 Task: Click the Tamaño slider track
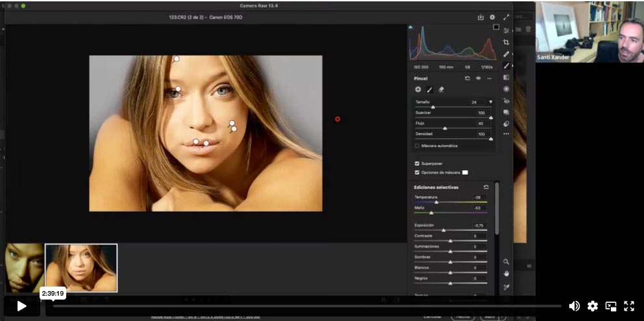click(453, 107)
